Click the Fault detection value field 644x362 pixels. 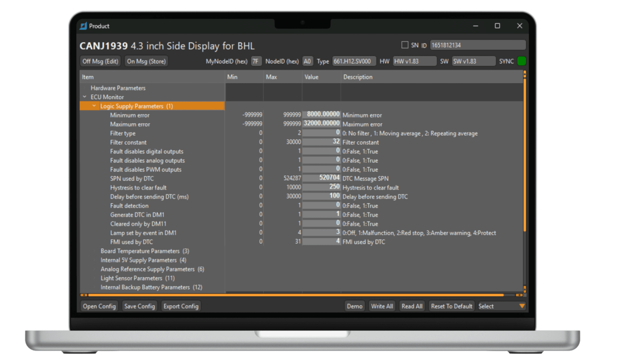click(321, 205)
